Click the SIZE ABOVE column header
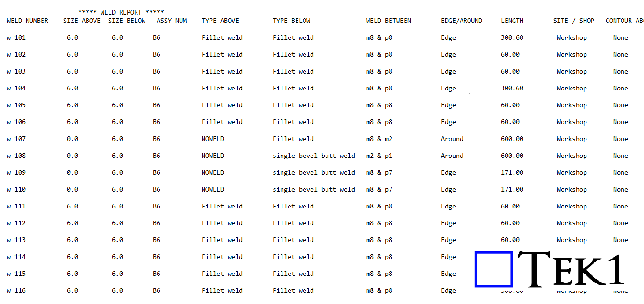644x304 pixels. [82, 21]
